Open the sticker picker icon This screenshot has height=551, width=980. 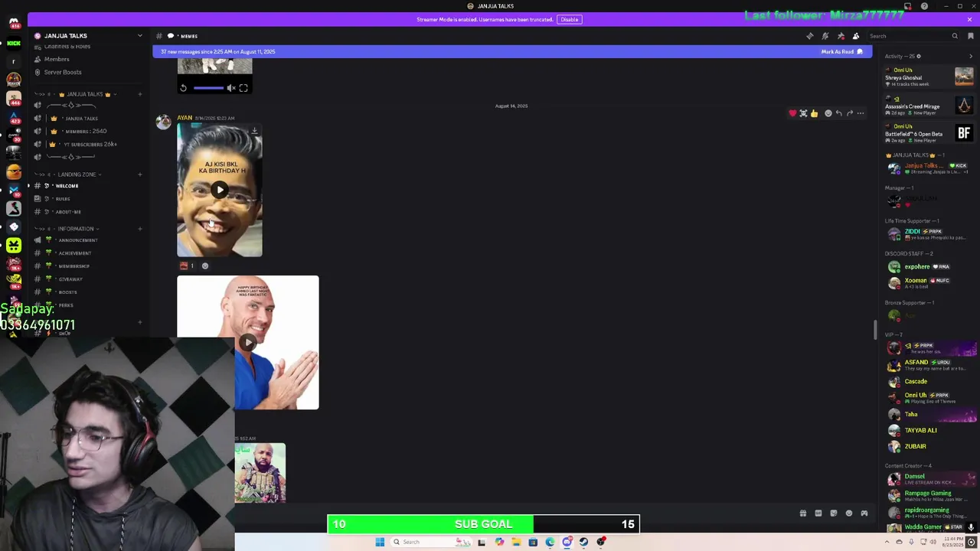point(834,514)
